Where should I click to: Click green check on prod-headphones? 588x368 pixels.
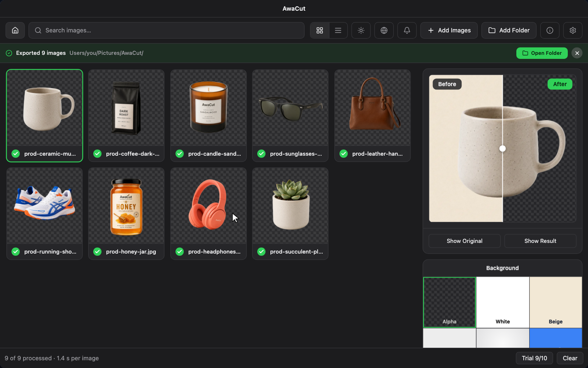(179, 251)
